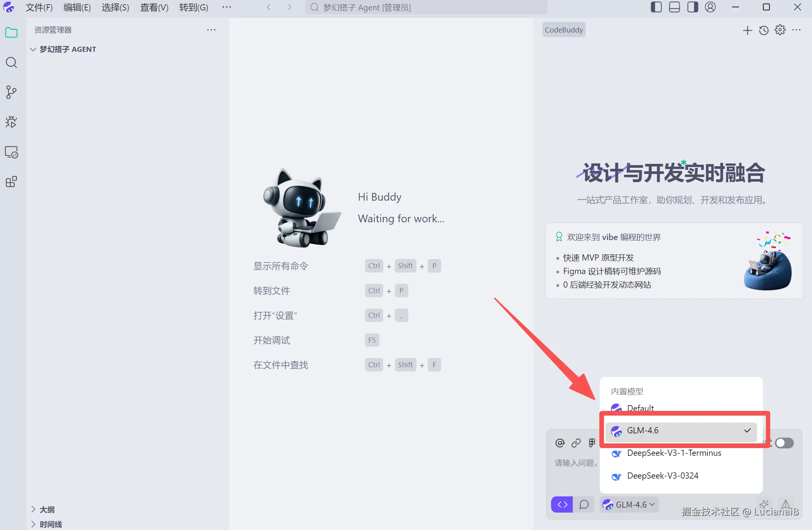The height and width of the screenshot is (530, 812).
Task: Click the Figma import icon in chat
Action: click(x=592, y=443)
